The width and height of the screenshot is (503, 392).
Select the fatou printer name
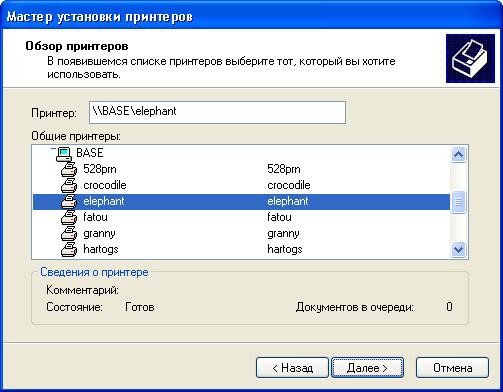tap(95, 217)
